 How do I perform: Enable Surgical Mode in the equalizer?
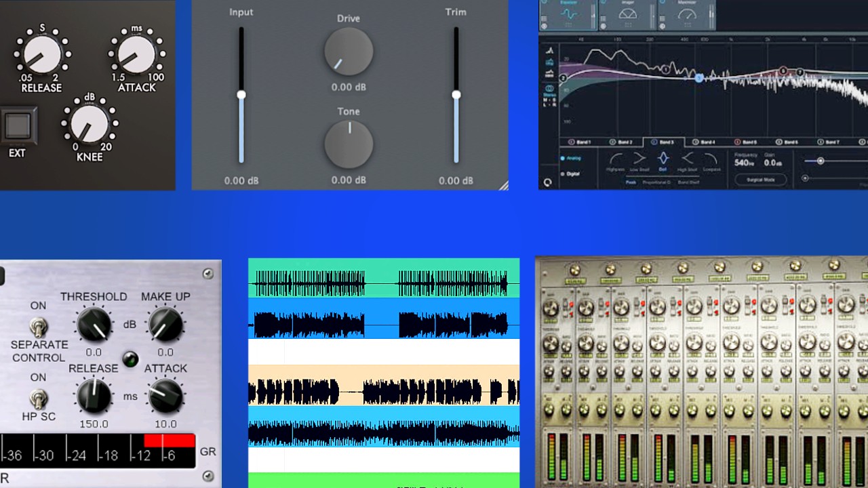pos(760,180)
